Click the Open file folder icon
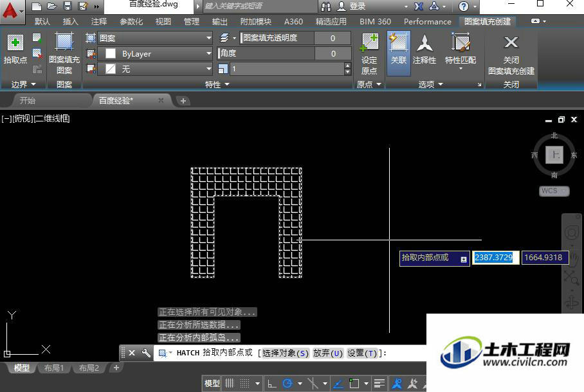The width and height of the screenshot is (584, 392). 51,6
